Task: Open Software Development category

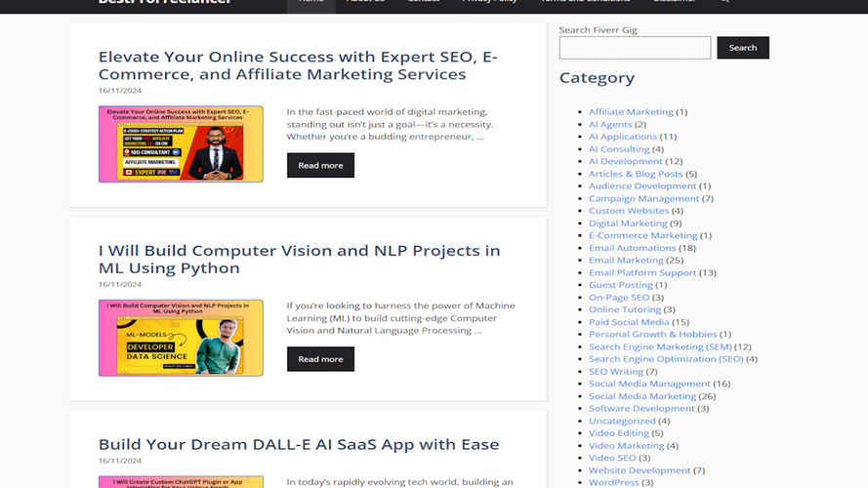Action: [641, 408]
